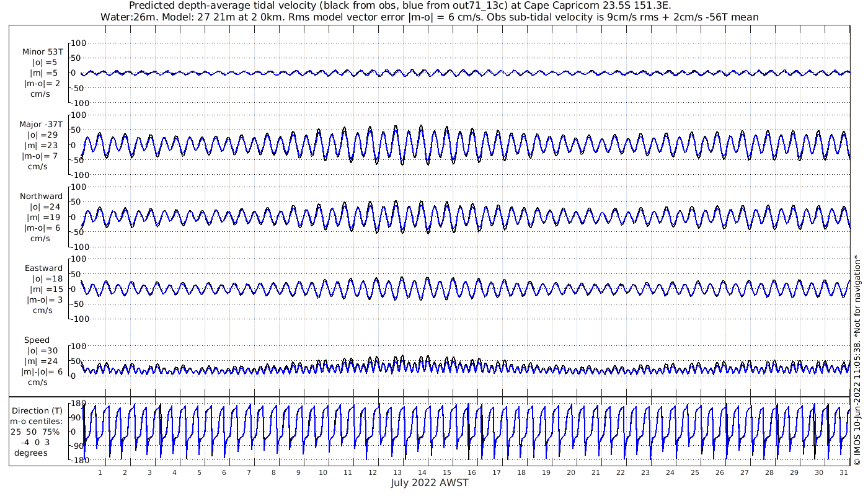
Task: Click the "July 2022 AWST" axis title
Action: pos(429,482)
